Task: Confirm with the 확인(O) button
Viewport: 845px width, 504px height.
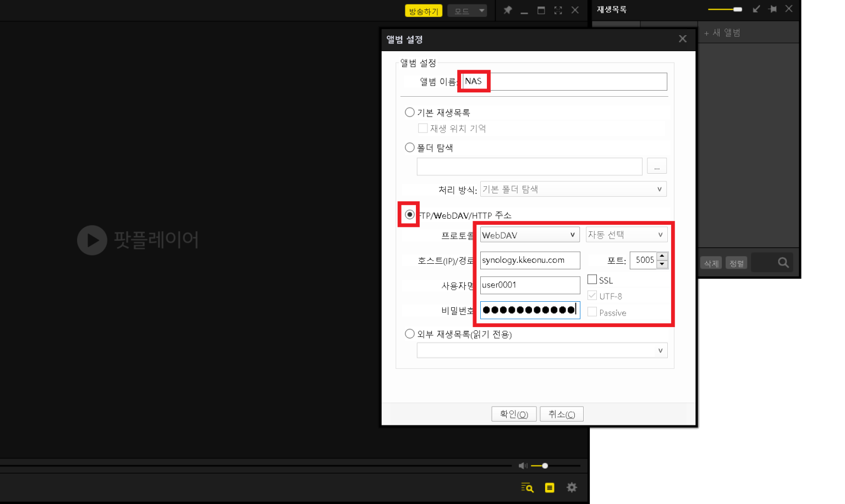Action: pos(514,414)
